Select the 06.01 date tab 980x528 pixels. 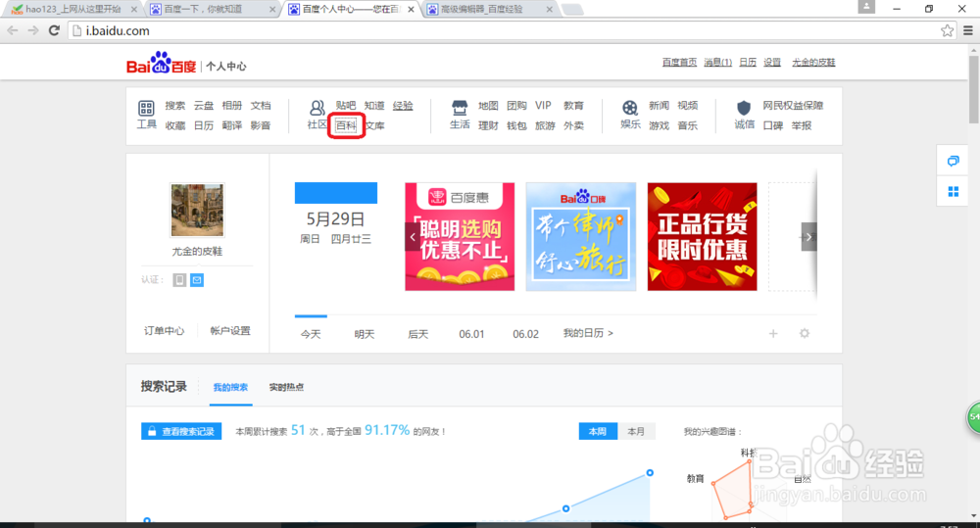pyautogui.click(x=472, y=334)
